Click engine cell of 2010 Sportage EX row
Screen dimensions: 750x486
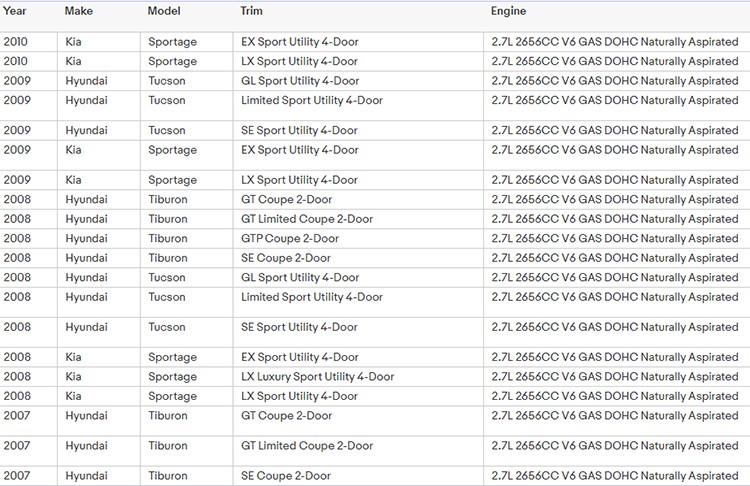pyautogui.click(x=615, y=42)
